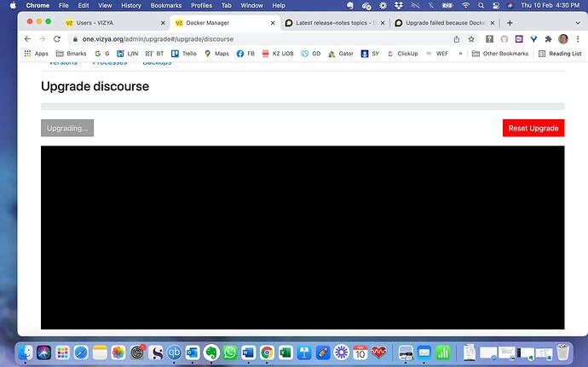Open the Gator bookmark
This screenshot has height=367, width=588.
click(x=341, y=54)
